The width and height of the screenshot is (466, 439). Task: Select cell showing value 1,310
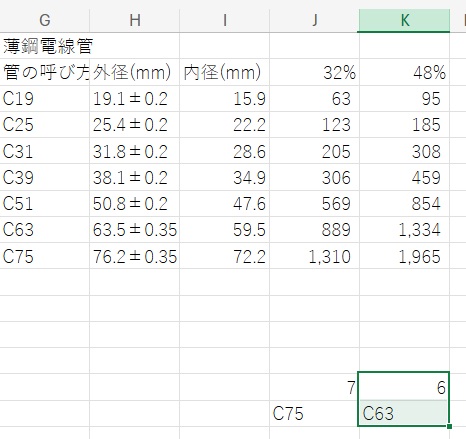[315, 256]
